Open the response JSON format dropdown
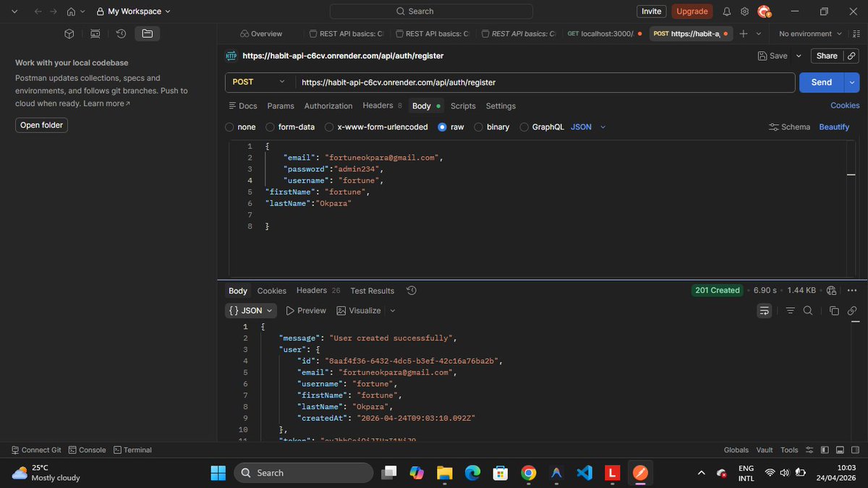 coord(251,311)
